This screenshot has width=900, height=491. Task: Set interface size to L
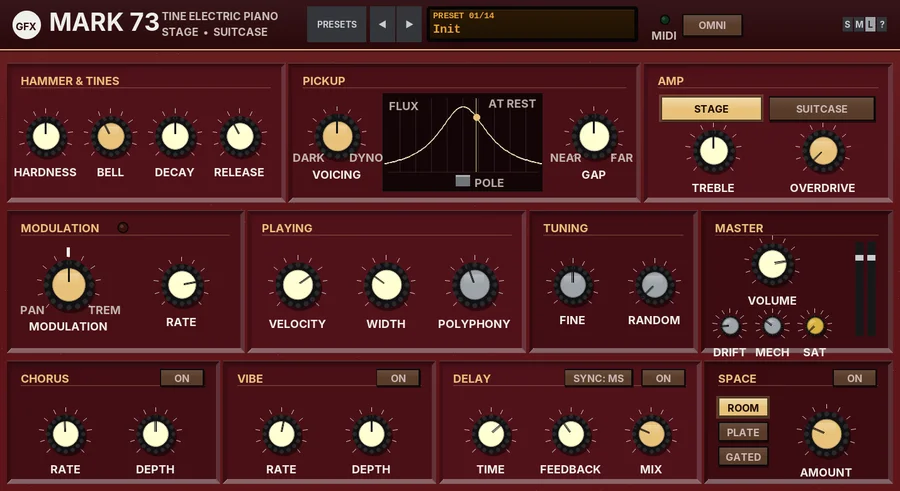click(870, 24)
